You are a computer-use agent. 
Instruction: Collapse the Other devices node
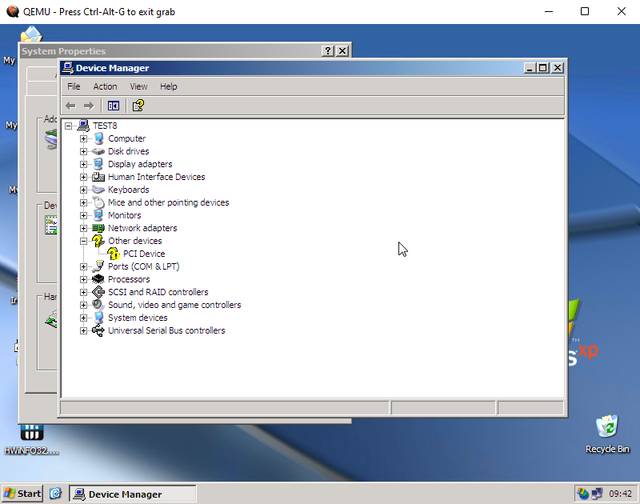(x=84, y=241)
